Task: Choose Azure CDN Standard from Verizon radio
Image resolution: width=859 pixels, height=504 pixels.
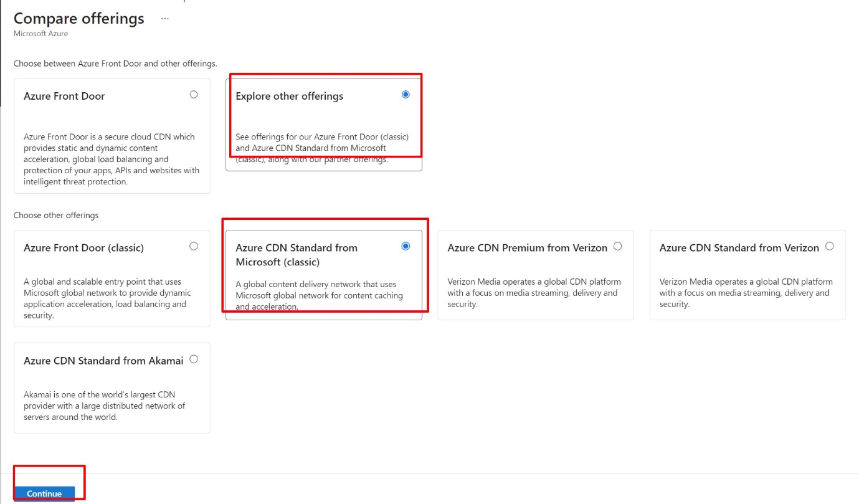Action: pyautogui.click(x=829, y=246)
